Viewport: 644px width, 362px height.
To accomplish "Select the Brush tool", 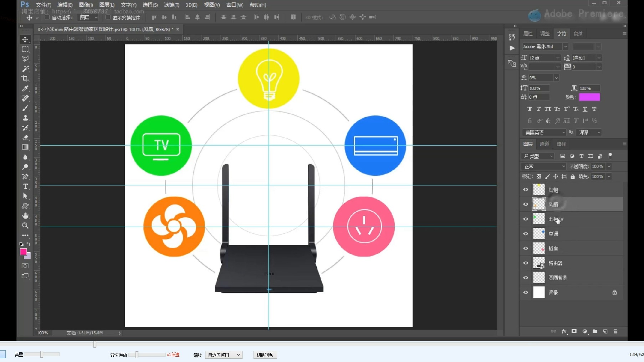I will [25, 108].
